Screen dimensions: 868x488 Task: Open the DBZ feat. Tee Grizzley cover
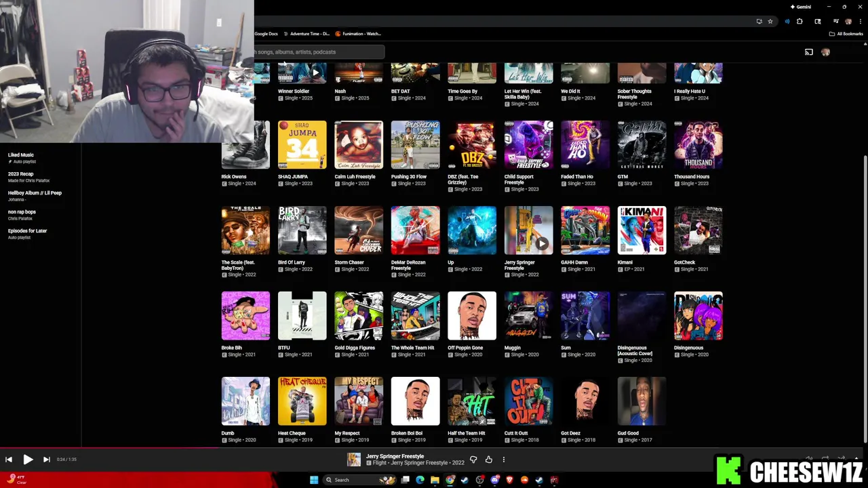click(x=472, y=145)
